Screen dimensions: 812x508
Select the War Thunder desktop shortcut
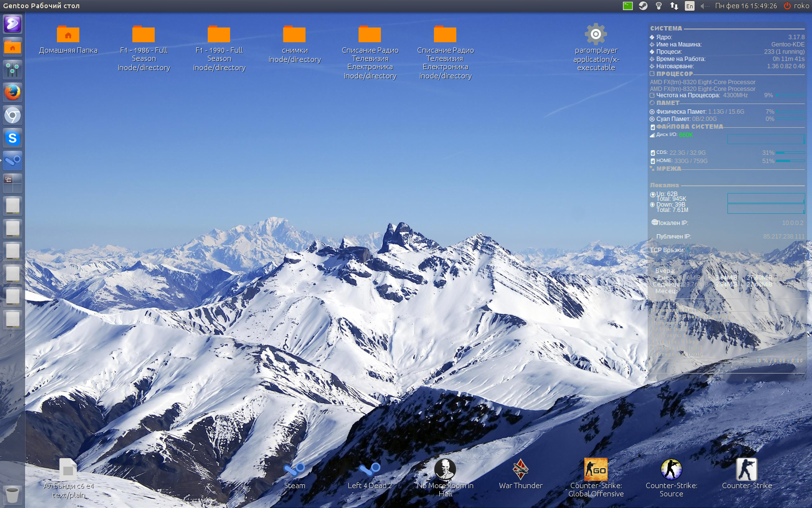(x=521, y=474)
